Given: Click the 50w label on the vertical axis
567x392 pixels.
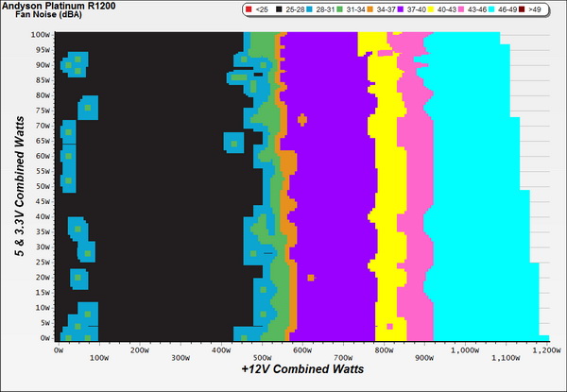Looking at the screenshot, I should (43, 186).
